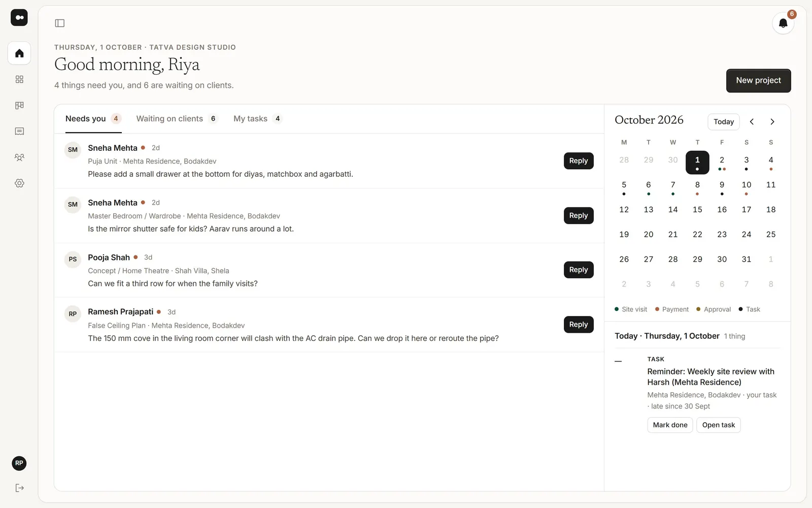Click PS avatar for Pooja Shah

click(x=73, y=259)
